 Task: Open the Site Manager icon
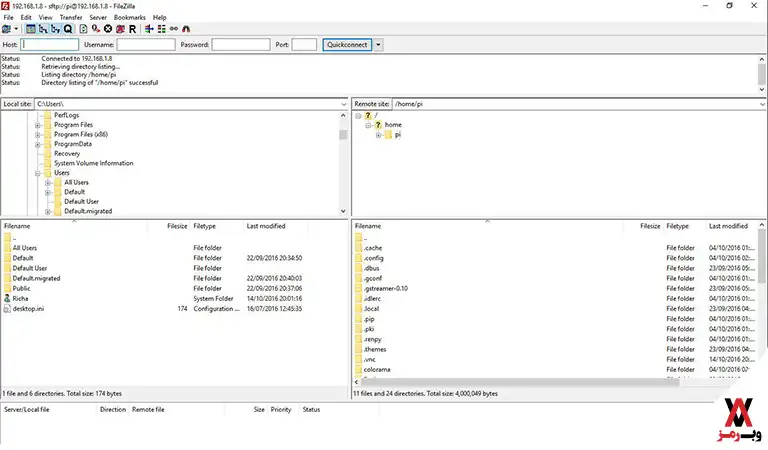pos(6,29)
